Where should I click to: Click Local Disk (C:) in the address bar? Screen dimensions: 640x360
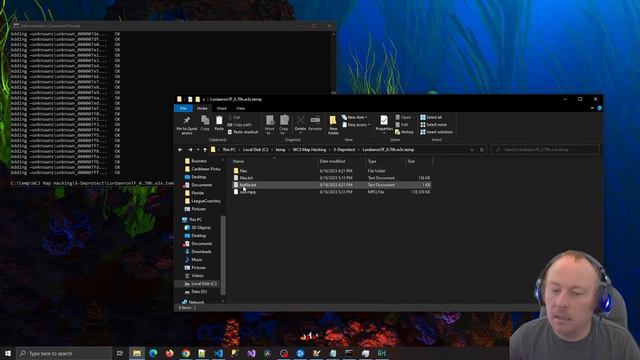pyautogui.click(x=256, y=150)
